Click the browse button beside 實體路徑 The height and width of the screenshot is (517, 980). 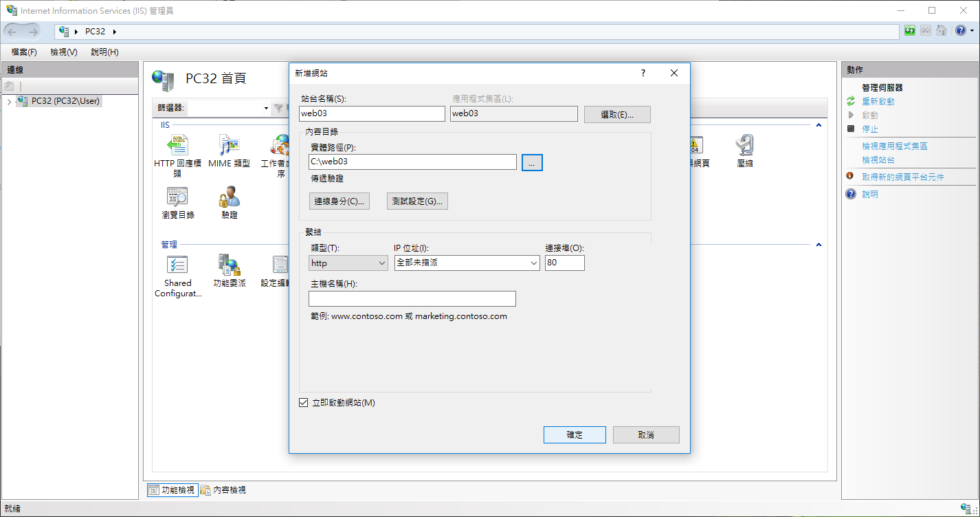point(532,162)
